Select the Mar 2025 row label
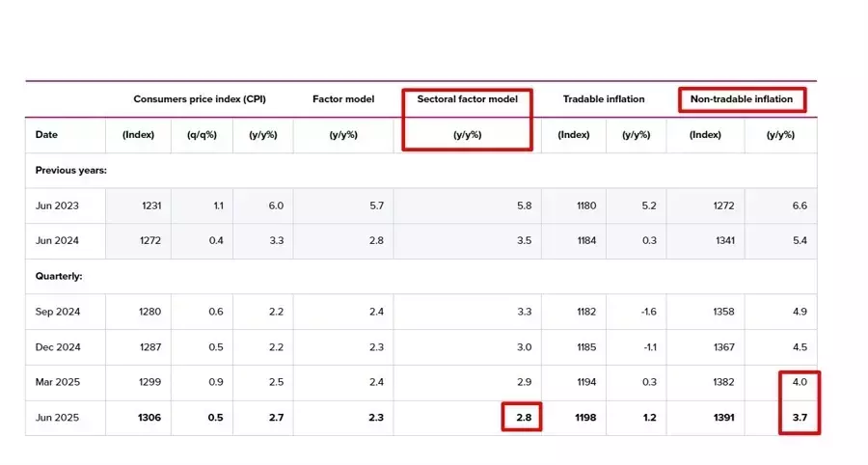Viewport: 868px width, 465px height. pos(58,382)
